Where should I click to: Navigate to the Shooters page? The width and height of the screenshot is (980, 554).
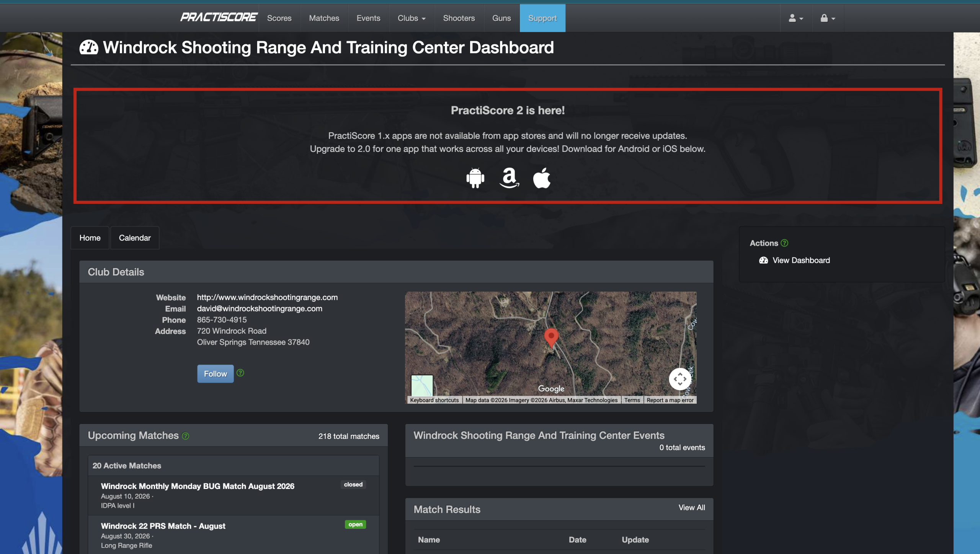[459, 18]
